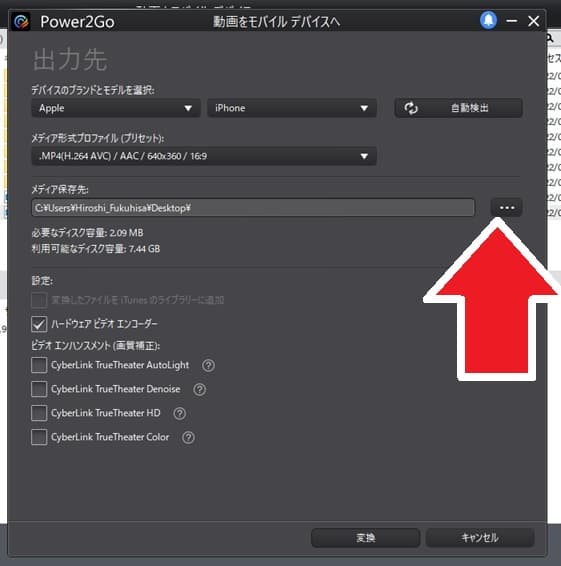Open help for TrueTheater AutoLight
Image resolution: width=561 pixels, height=566 pixels.
click(208, 365)
